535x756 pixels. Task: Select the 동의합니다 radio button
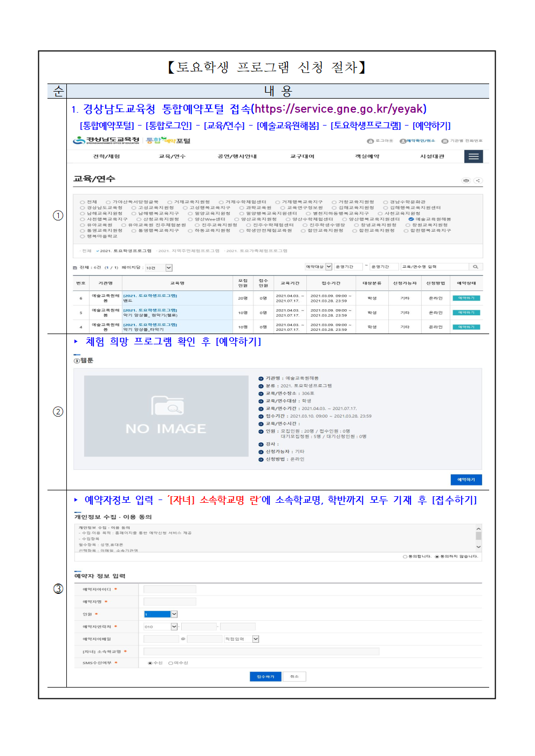(405, 557)
